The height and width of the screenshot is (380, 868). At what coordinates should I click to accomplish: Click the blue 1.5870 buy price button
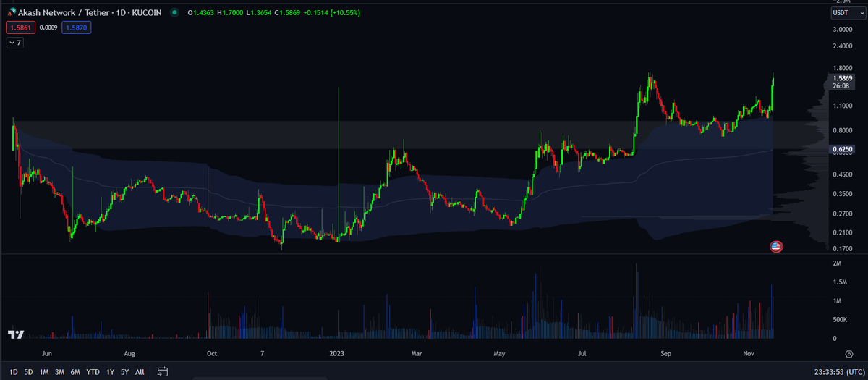[77, 28]
